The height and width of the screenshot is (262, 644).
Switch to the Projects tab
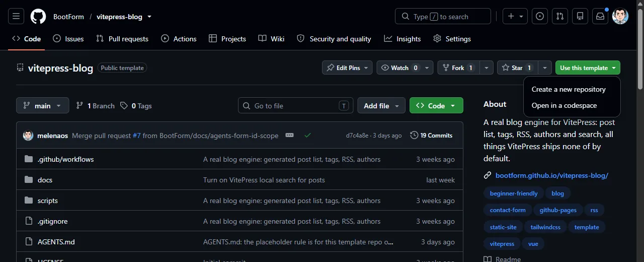pos(227,39)
